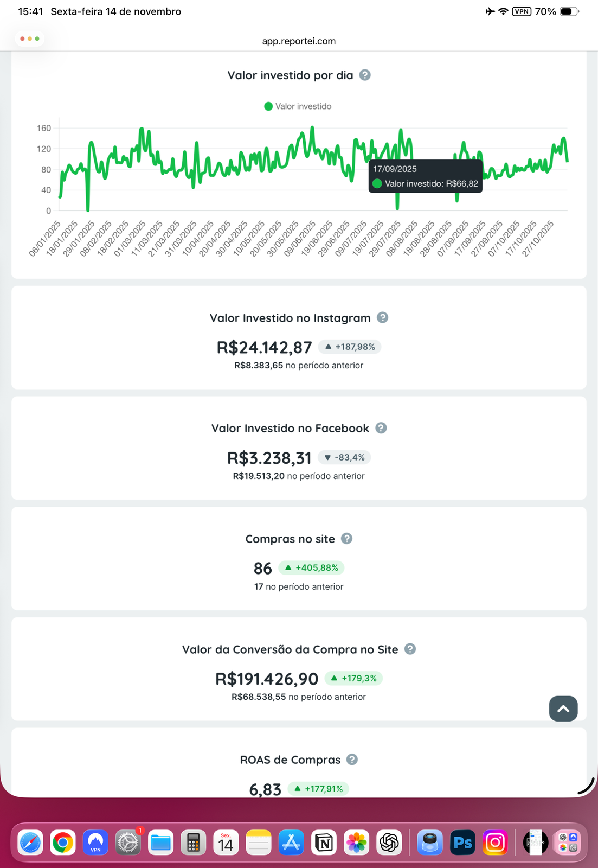Click the +187,98% Instagram change badge
Screen dimensions: 598x868
(350, 347)
